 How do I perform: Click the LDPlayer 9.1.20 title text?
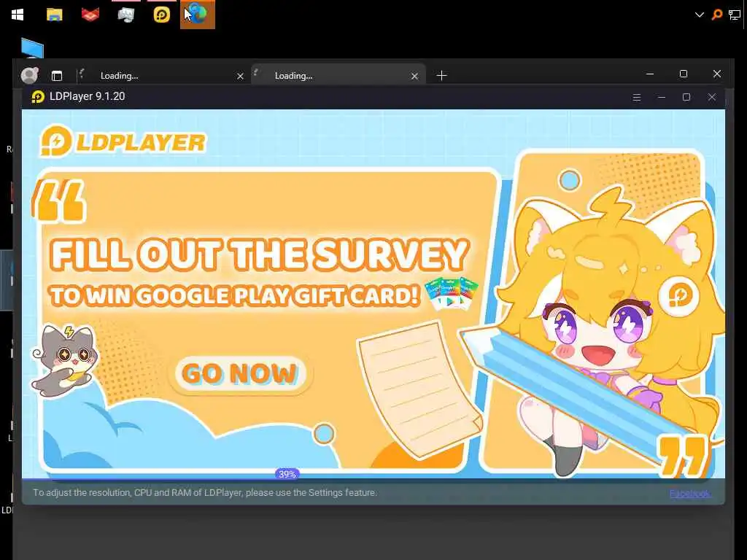pyautogui.click(x=88, y=96)
